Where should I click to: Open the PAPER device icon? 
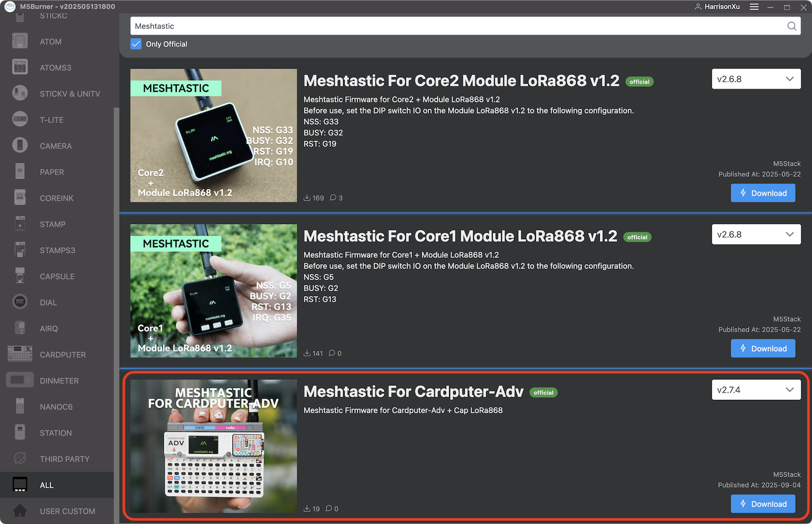[x=20, y=172]
